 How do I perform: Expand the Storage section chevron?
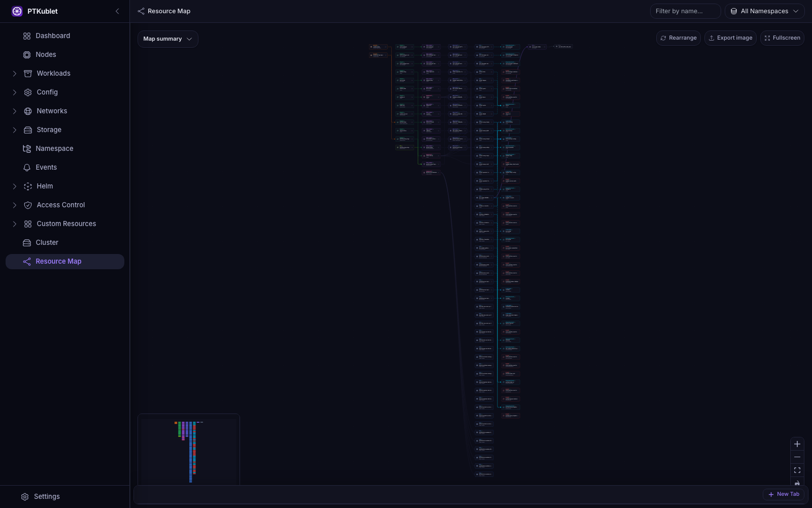pos(15,130)
